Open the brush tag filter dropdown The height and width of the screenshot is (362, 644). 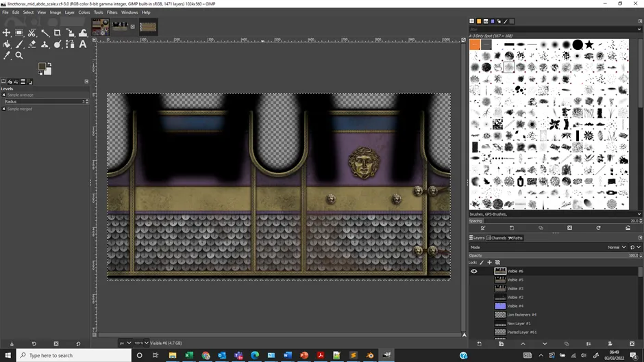[x=639, y=29]
